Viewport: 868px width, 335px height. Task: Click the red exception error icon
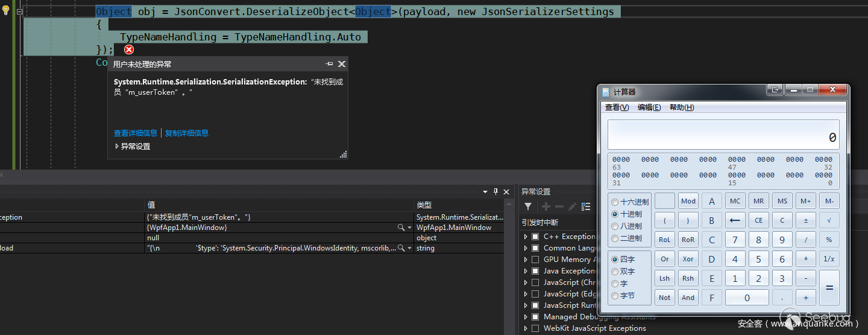coord(128,49)
